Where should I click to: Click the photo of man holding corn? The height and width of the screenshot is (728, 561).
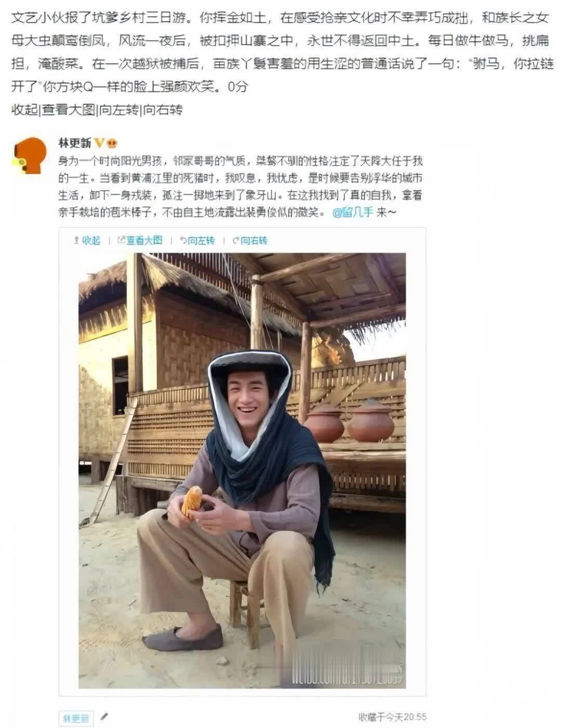pyautogui.click(x=242, y=471)
